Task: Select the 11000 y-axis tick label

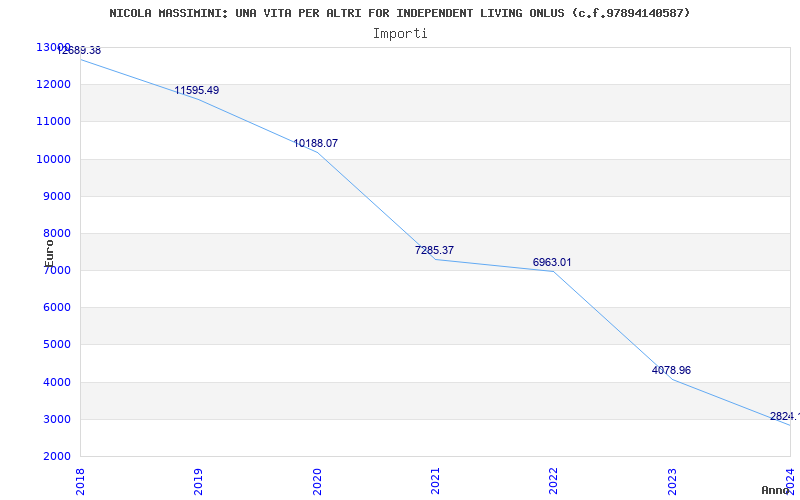Action: point(53,121)
